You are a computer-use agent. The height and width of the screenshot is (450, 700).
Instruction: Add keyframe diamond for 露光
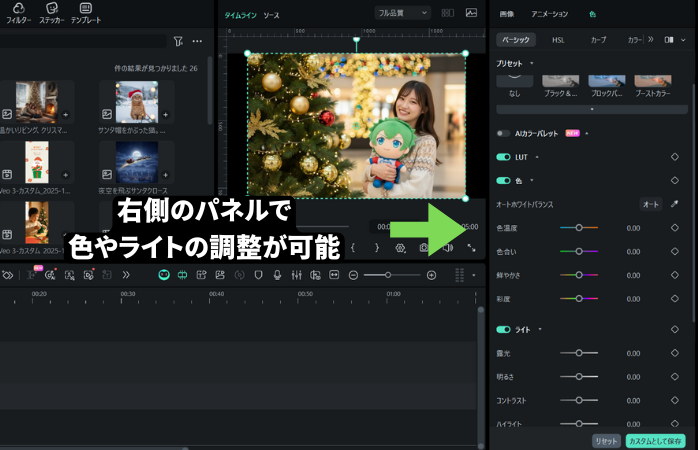(675, 353)
